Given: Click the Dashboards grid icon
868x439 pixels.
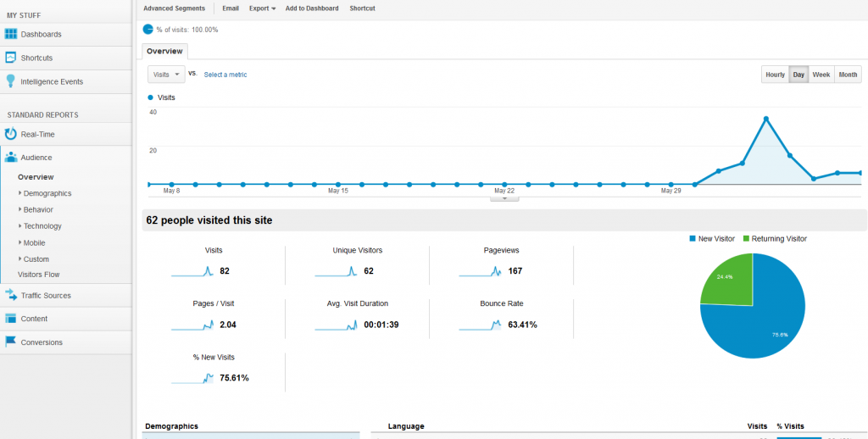Looking at the screenshot, I should coord(11,34).
